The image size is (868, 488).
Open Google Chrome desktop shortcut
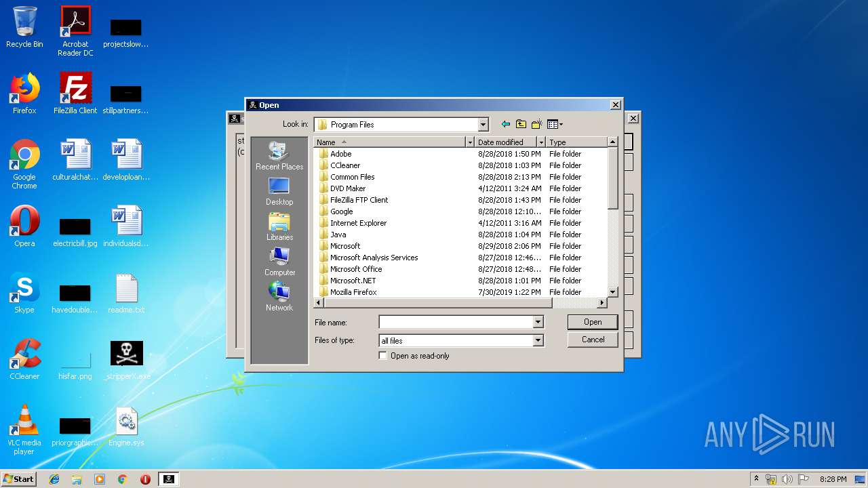24,164
